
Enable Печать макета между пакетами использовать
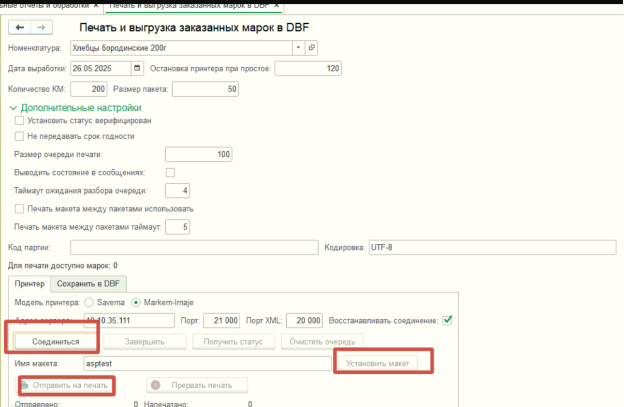click(x=19, y=208)
